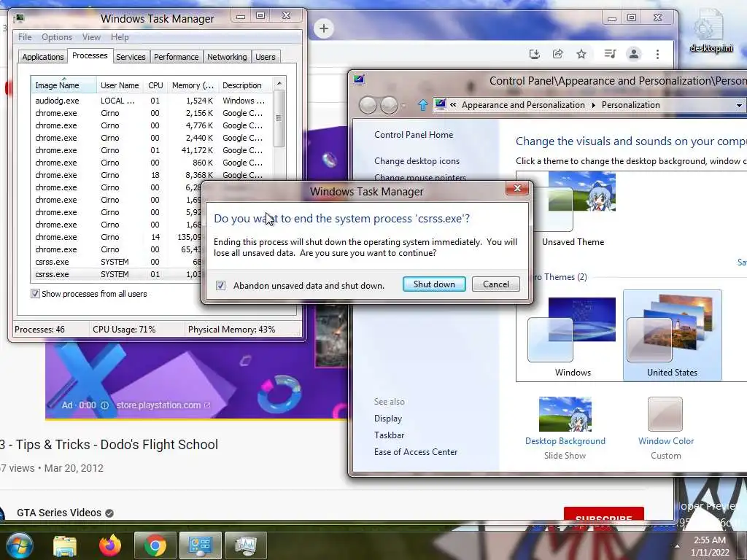This screenshot has height=560, width=747.
Task: Sort processes by Image Name column
Action: click(63, 85)
